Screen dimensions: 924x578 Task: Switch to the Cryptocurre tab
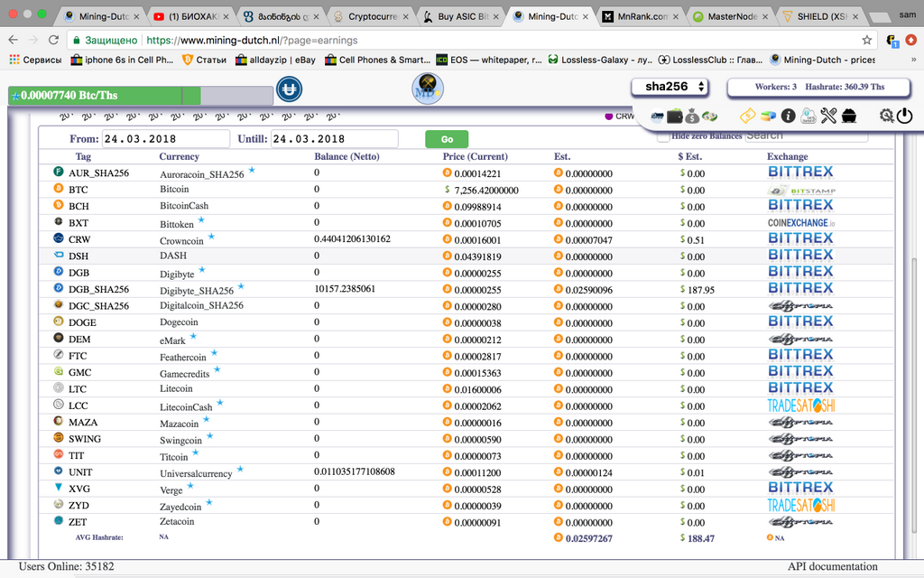pos(371,16)
